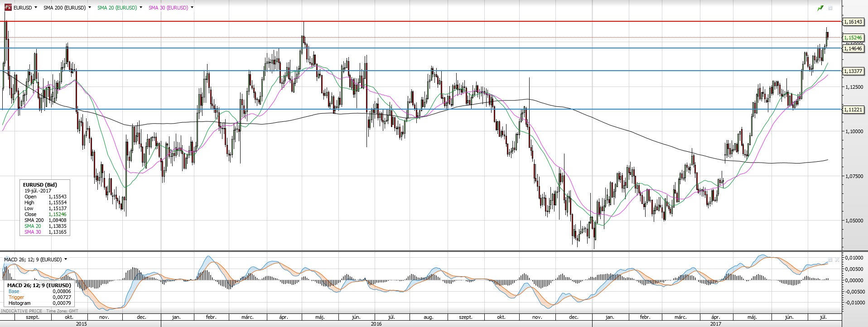Open the SMA 20 (EURUSD) dropdown

141,8
